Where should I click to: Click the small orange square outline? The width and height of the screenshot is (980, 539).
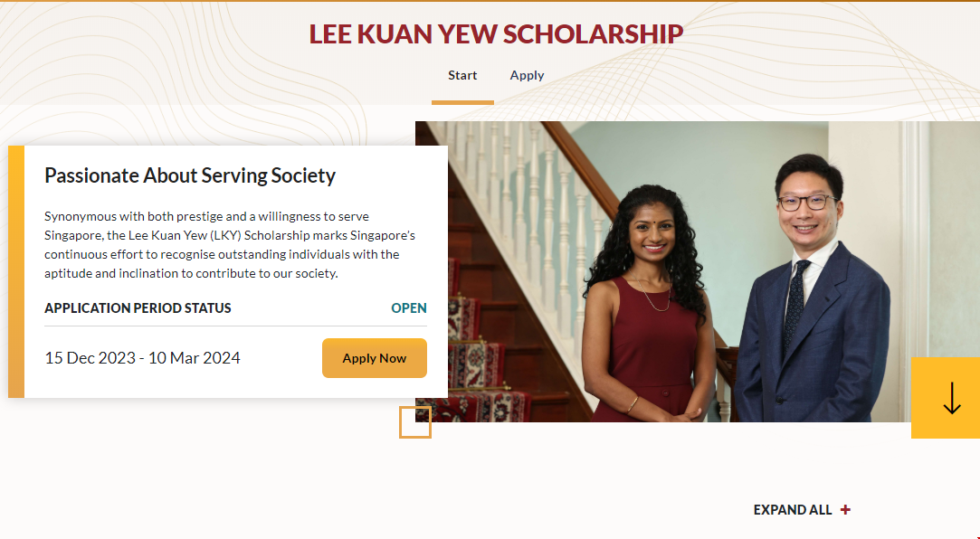pyautogui.click(x=415, y=422)
